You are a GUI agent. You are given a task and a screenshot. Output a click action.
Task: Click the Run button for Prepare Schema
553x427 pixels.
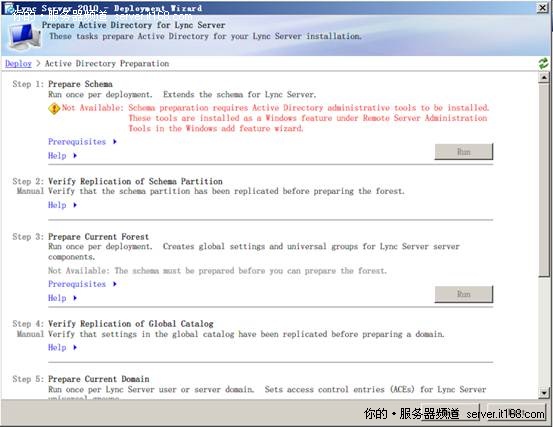(464, 152)
